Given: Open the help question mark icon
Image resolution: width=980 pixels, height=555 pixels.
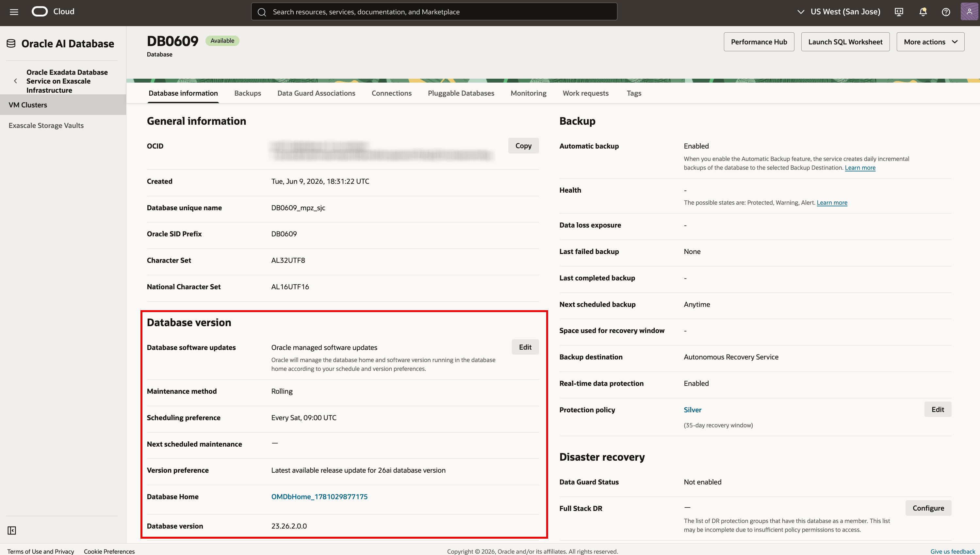Looking at the screenshot, I should click(x=946, y=12).
